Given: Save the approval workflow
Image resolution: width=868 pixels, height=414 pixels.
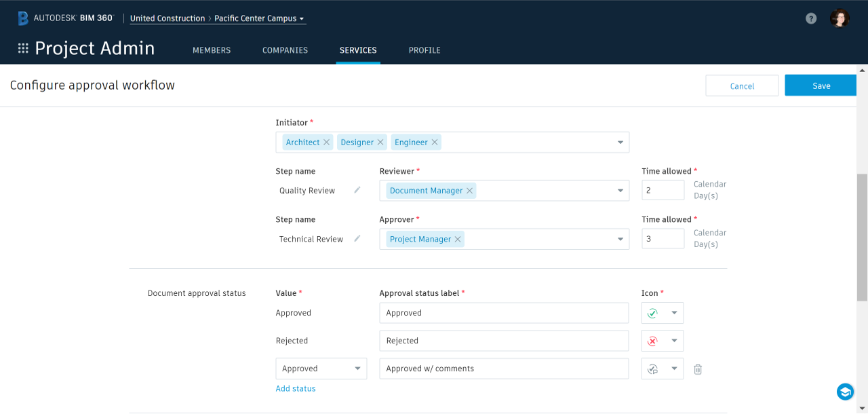Looking at the screenshot, I should (821, 86).
